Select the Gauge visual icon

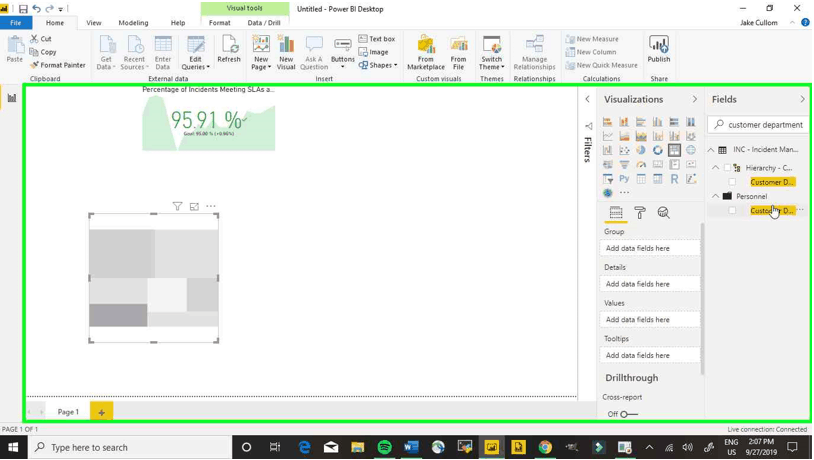tap(641, 165)
